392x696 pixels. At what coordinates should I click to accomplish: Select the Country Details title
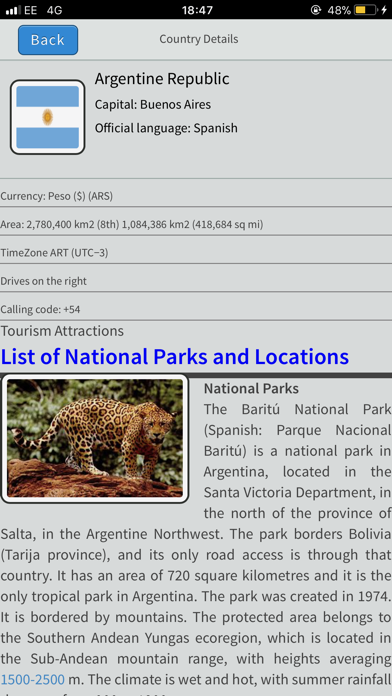[x=198, y=39]
